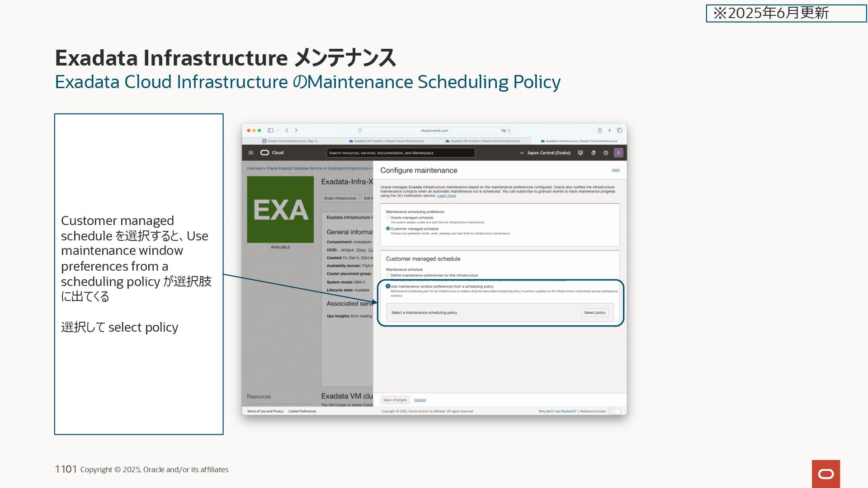Select Oracle managed schedule radio button
This screenshot has width=868, height=488.
coord(388,217)
